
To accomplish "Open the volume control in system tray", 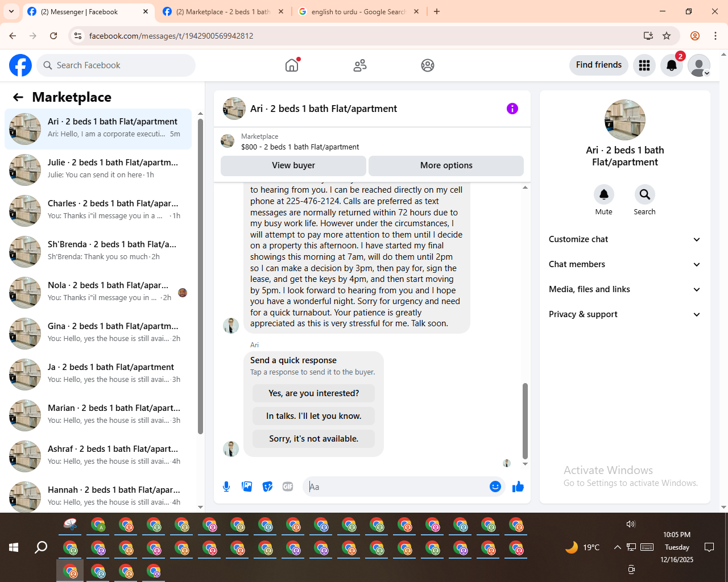I will 631,524.
